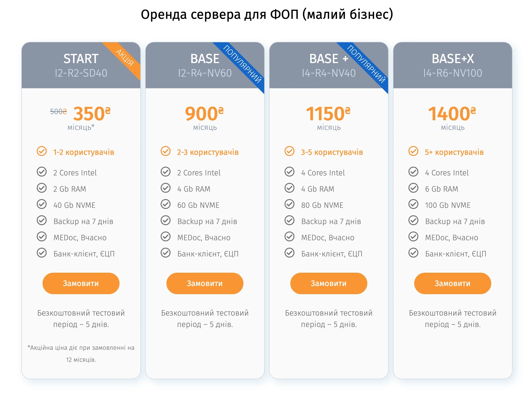Screen dimensions: 532x396
Task: Order the BASE + plan with Замовити
Action: click(328, 283)
